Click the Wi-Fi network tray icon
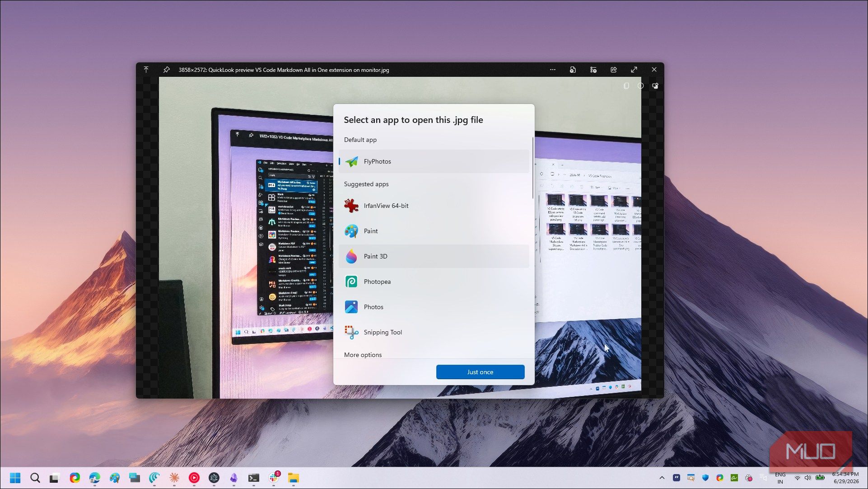868x489 pixels. point(798,478)
